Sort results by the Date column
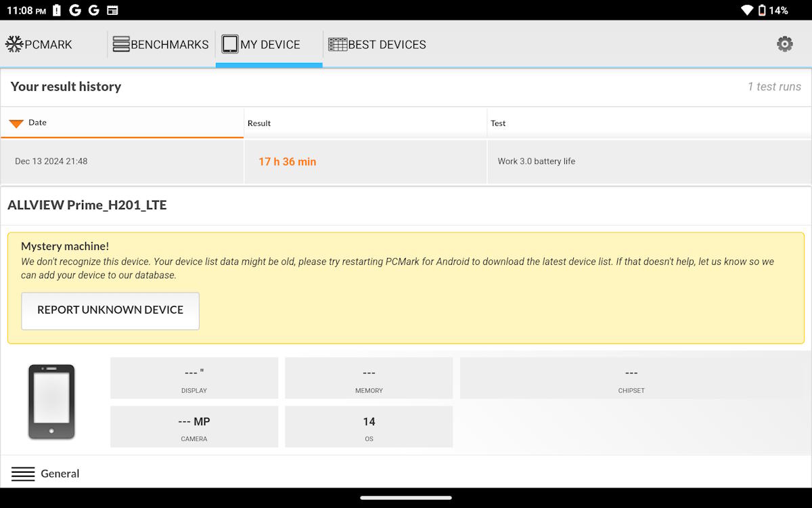This screenshot has height=508, width=812. (122, 123)
